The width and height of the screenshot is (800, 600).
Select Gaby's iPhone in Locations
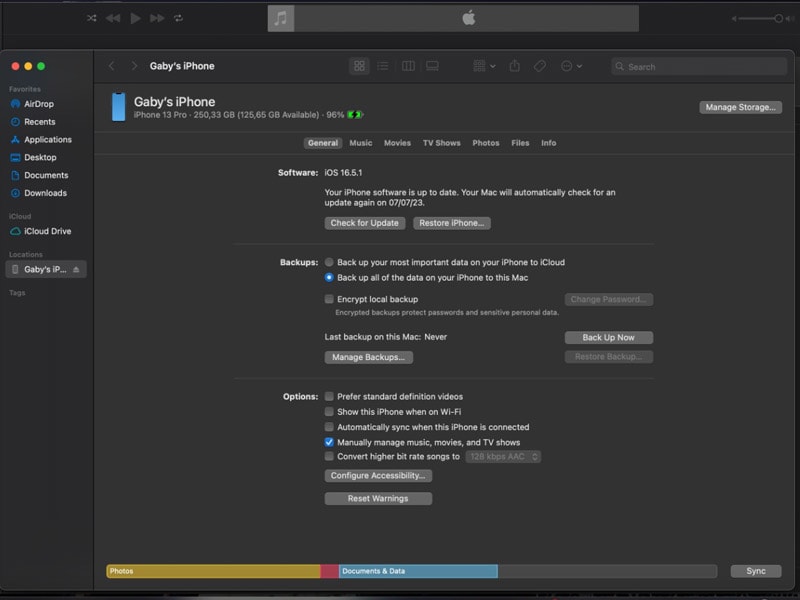(x=45, y=269)
